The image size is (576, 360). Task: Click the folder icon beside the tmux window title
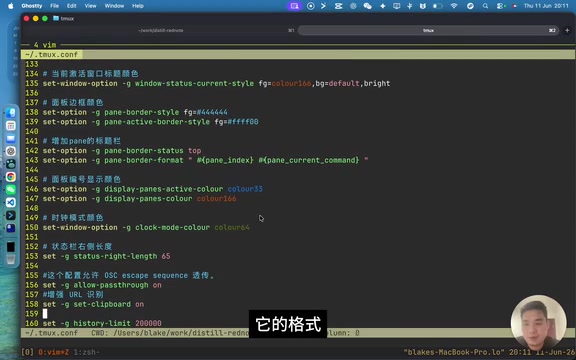point(56,18)
